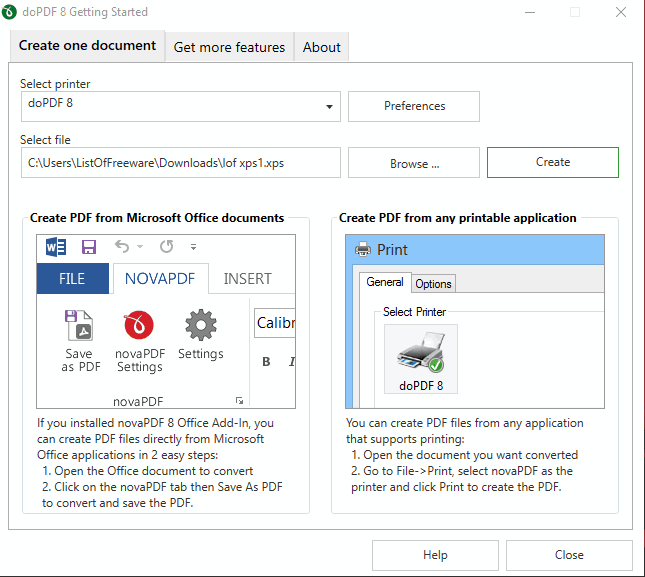Browse for a file
Viewport: 645px width, 577px height.
click(414, 163)
